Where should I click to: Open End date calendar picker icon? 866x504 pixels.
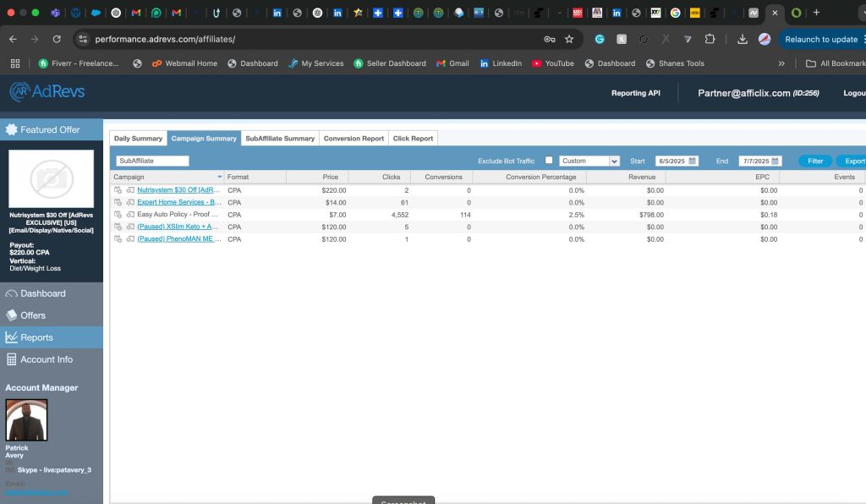click(x=776, y=161)
